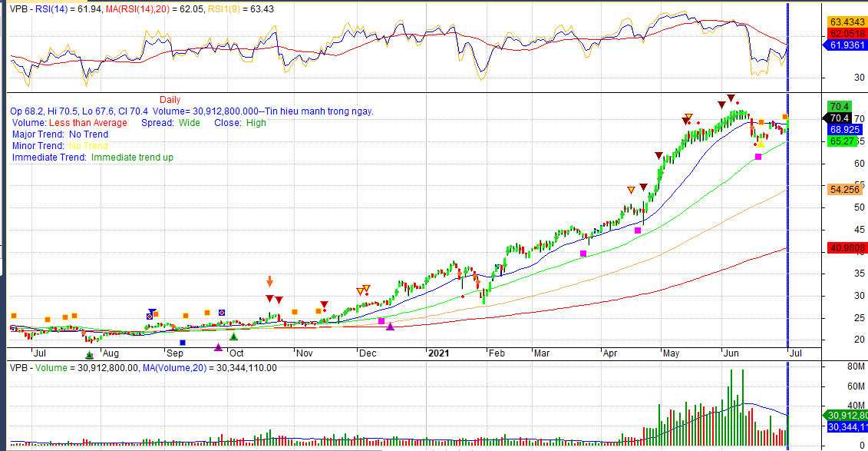Viewport: 868px width, 451px height.
Task: Click the May label on the time axis
Action: click(x=672, y=353)
